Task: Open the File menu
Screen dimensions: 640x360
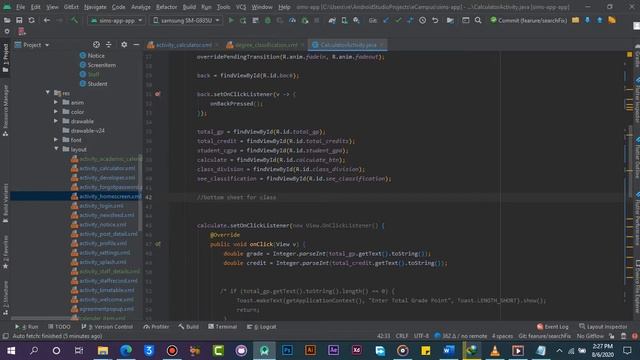Action: click(20, 7)
